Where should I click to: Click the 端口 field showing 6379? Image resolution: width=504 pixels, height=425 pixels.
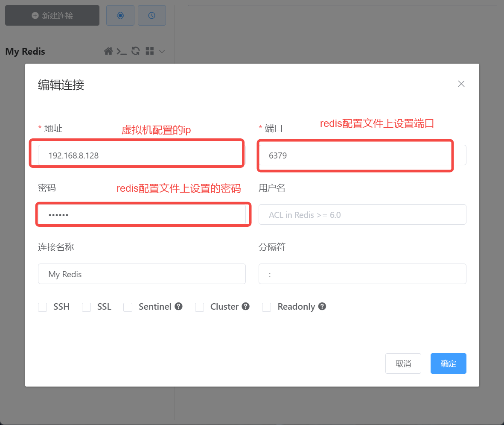tap(362, 155)
